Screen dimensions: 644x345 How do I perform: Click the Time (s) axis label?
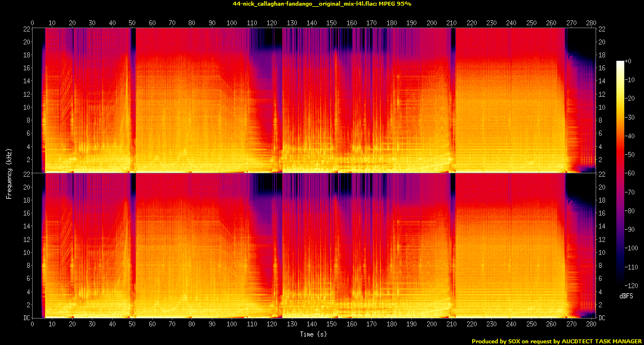pos(313,334)
